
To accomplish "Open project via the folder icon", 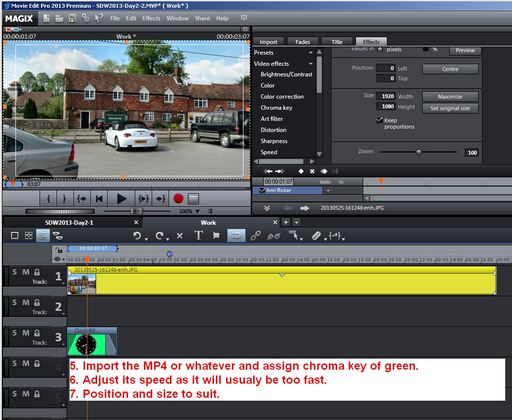I will pyautogui.click(x=59, y=19).
